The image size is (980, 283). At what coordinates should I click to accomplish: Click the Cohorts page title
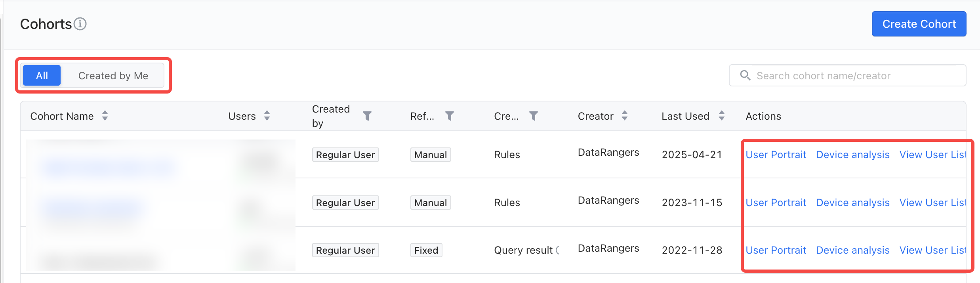click(x=46, y=24)
